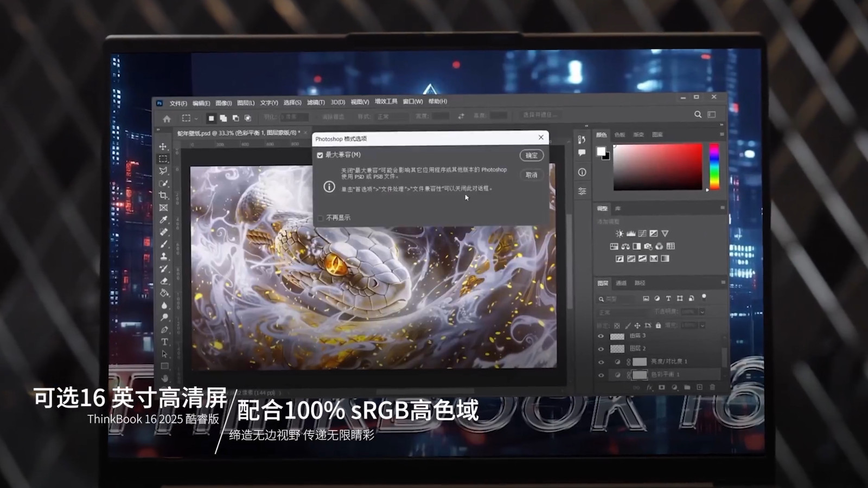Screen dimensions: 868x488
Task: Go to Photoshop Home screen icon
Action: pyautogui.click(x=167, y=119)
